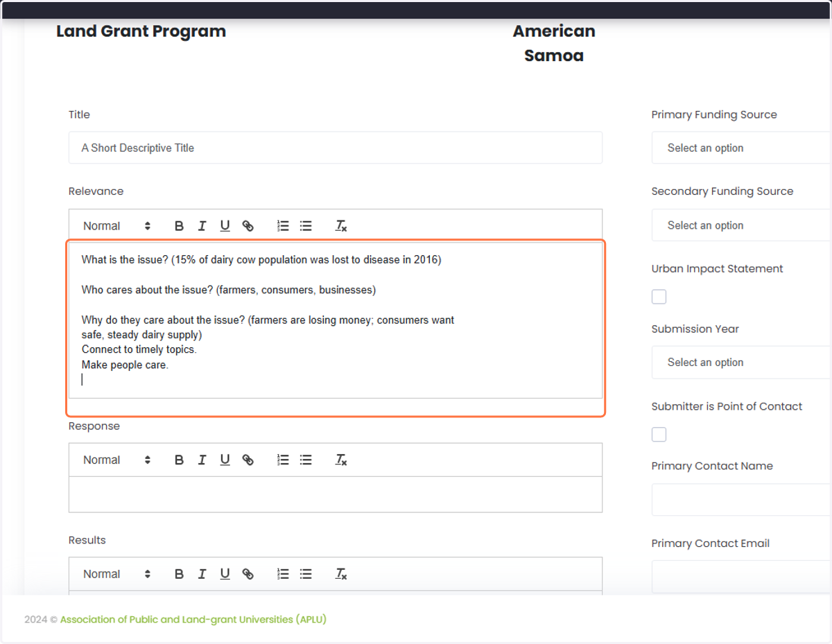Insert a link from the Relevance editor toolbar

point(248,226)
